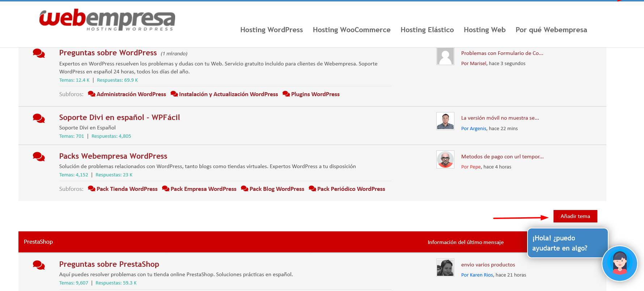View Pepe's user profile link
644x291 pixels.
click(475, 167)
